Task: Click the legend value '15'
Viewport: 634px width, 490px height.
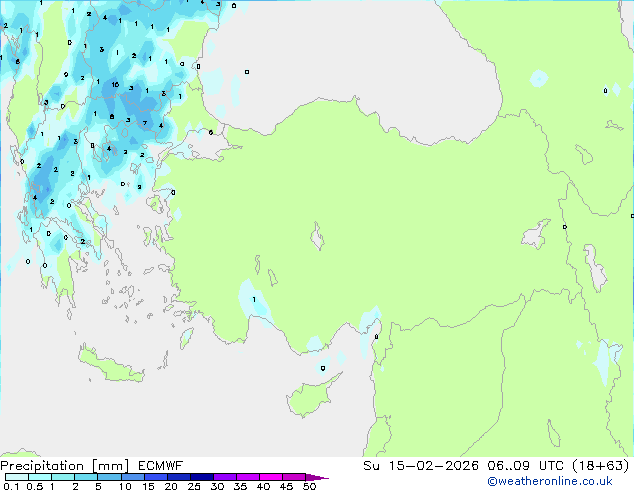Action: (148, 486)
